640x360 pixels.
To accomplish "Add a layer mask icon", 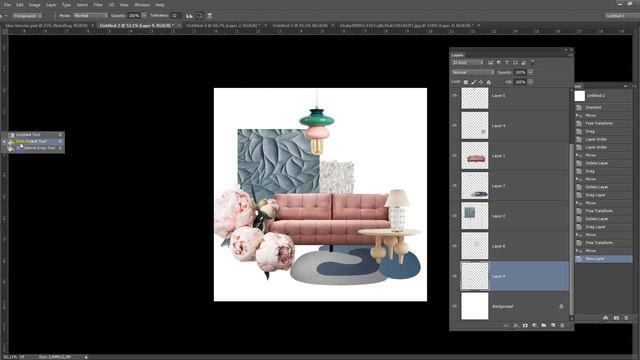I will [x=525, y=325].
